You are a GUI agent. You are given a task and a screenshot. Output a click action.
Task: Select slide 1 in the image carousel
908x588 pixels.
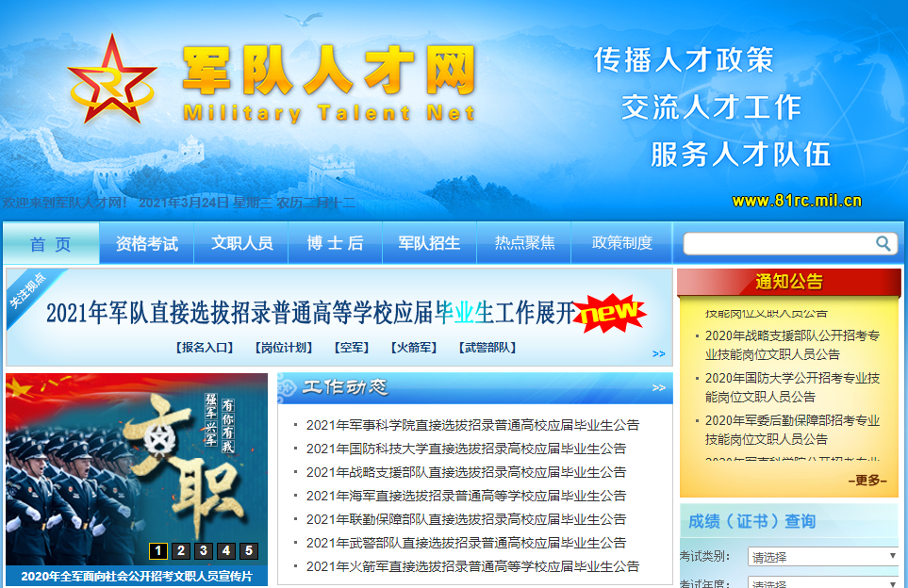point(158,551)
